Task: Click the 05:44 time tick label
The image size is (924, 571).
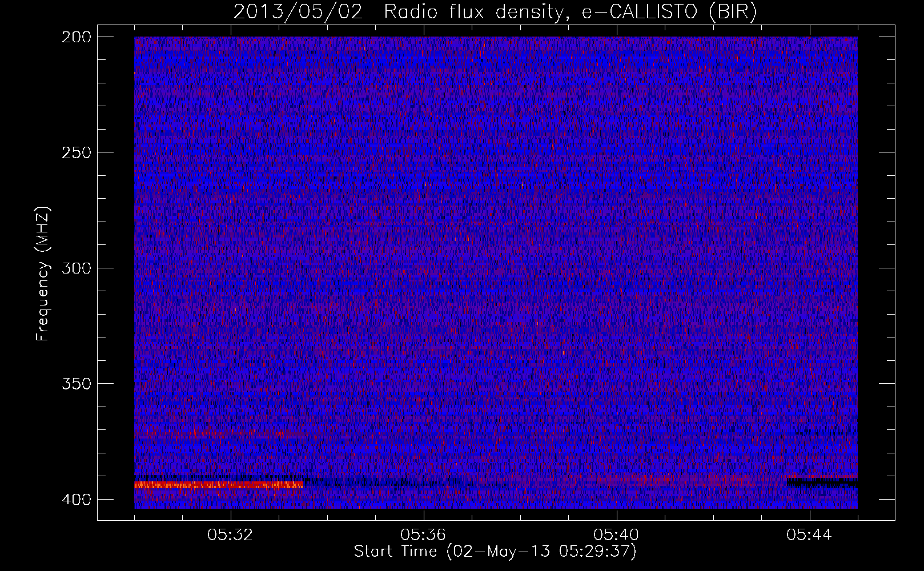Action: (x=809, y=534)
